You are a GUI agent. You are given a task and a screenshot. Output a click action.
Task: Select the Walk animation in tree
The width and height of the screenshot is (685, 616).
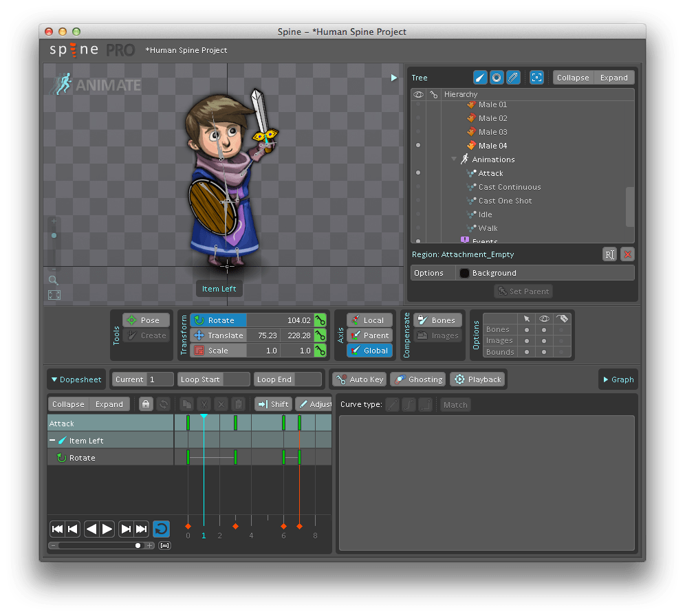tap(488, 228)
